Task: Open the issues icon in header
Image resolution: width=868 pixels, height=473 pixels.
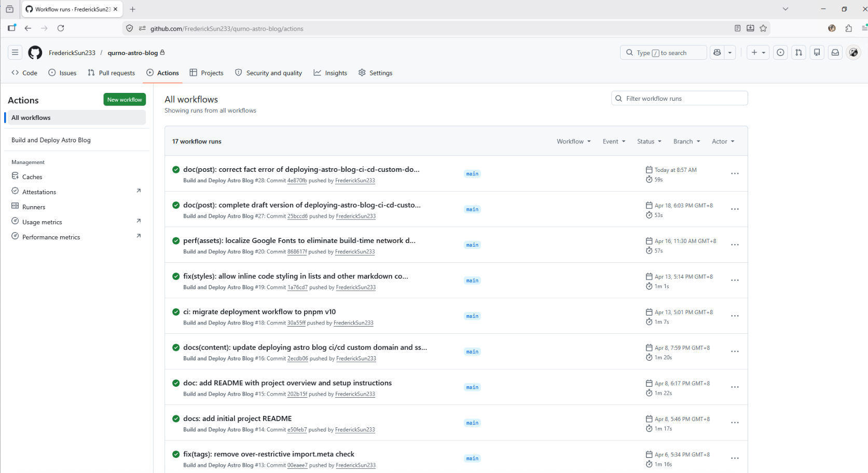Action: pos(780,52)
